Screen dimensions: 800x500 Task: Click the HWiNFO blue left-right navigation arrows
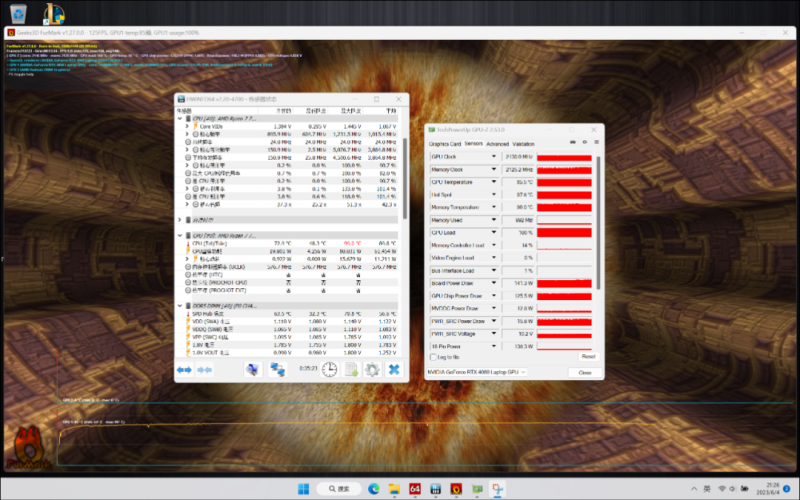[x=184, y=369]
